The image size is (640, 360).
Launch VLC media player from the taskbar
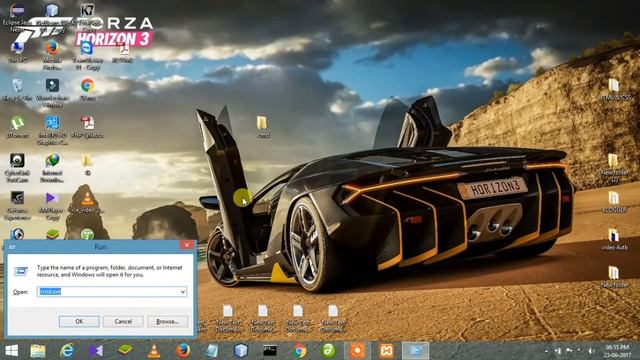154,351
